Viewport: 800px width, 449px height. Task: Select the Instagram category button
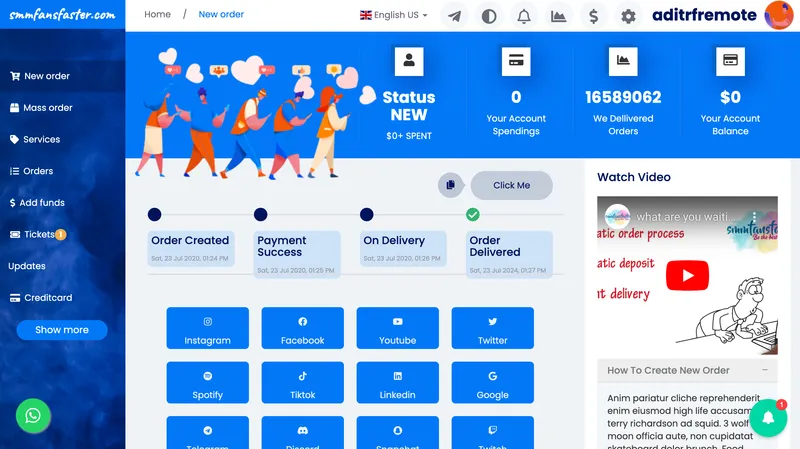(x=208, y=328)
